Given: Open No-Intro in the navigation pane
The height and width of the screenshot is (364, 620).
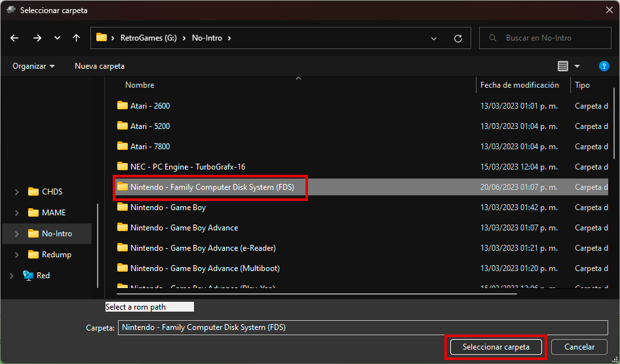Looking at the screenshot, I should 57,234.
